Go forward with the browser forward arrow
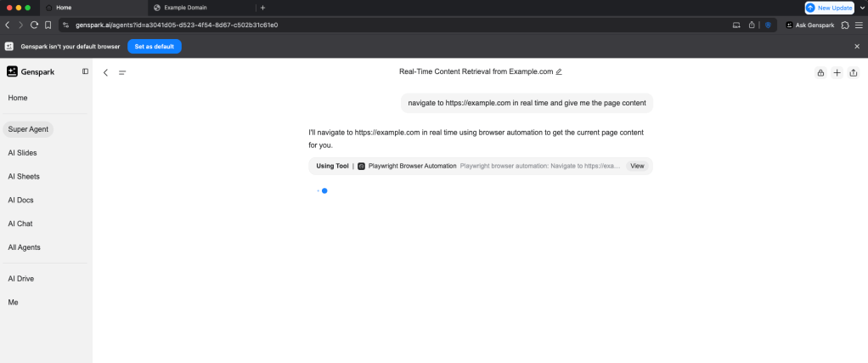The height and width of the screenshot is (363, 868). point(20,25)
